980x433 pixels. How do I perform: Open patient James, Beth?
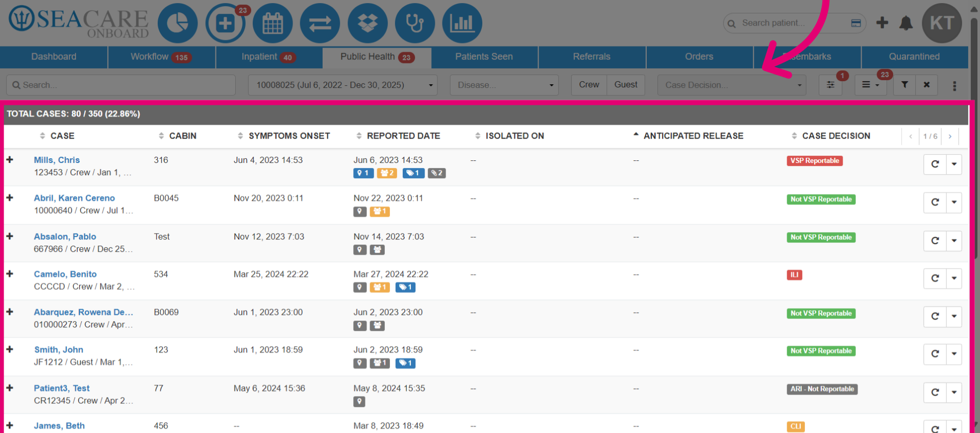(59, 426)
